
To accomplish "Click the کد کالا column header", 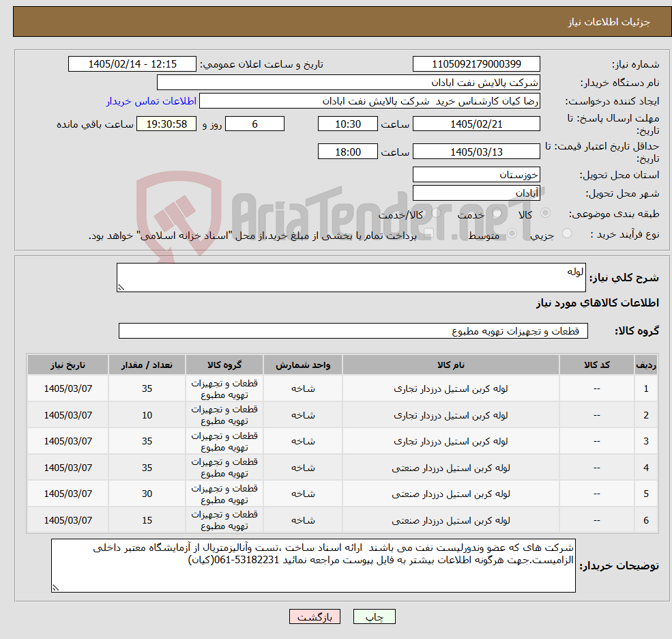I will coord(596,365).
